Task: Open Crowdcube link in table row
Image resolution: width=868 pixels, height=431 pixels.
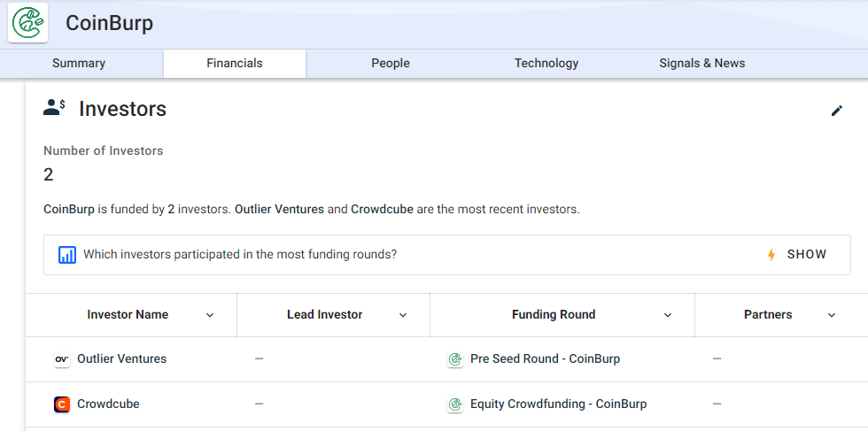Action: pyautogui.click(x=108, y=404)
